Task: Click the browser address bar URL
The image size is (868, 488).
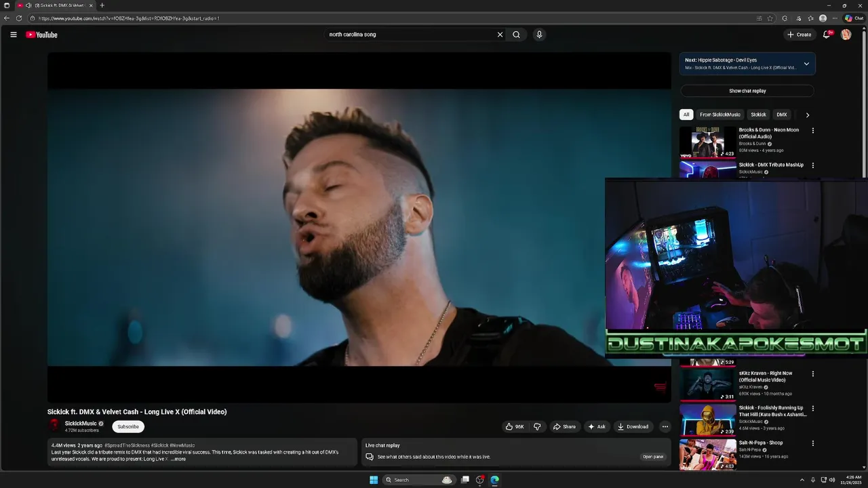Action: [129, 18]
